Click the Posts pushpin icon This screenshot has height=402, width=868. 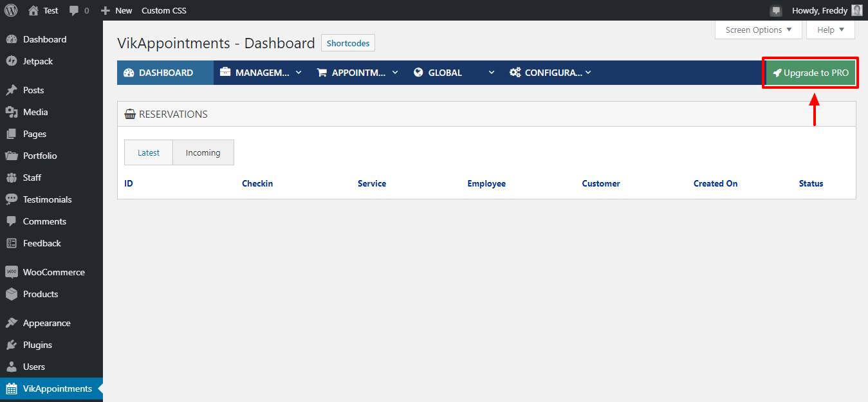[12, 90]
